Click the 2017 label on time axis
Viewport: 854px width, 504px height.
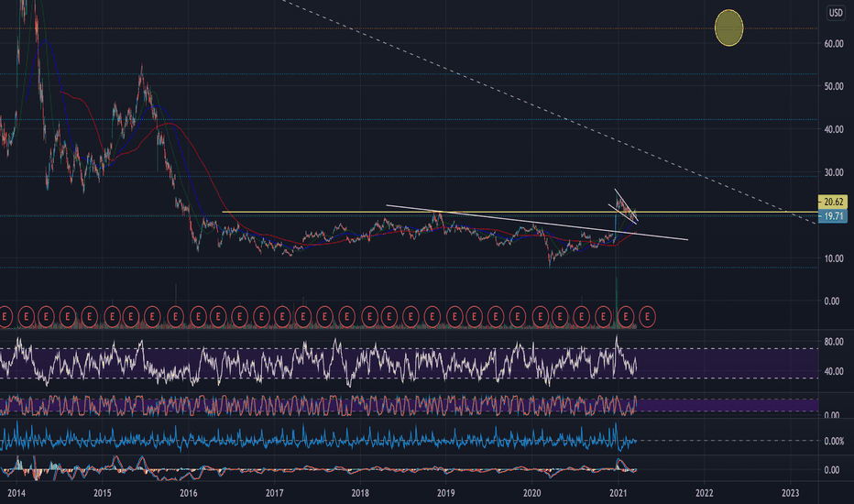(x=275, y=493)
